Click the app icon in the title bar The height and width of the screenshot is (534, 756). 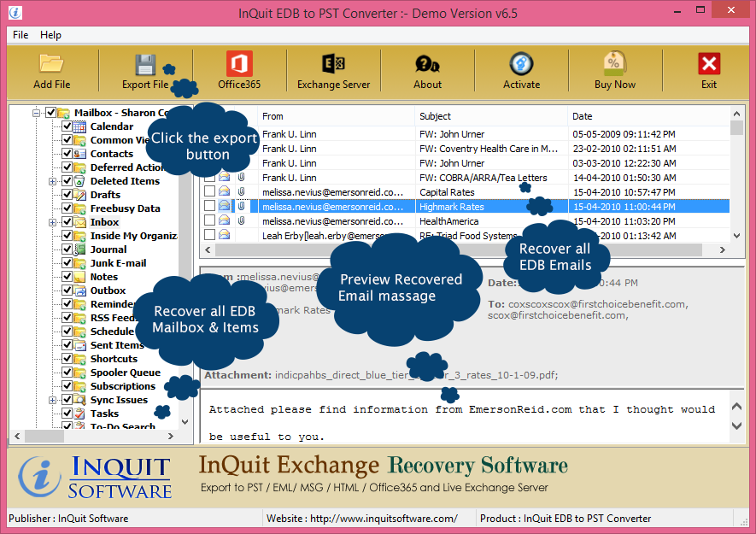point(15,13)
